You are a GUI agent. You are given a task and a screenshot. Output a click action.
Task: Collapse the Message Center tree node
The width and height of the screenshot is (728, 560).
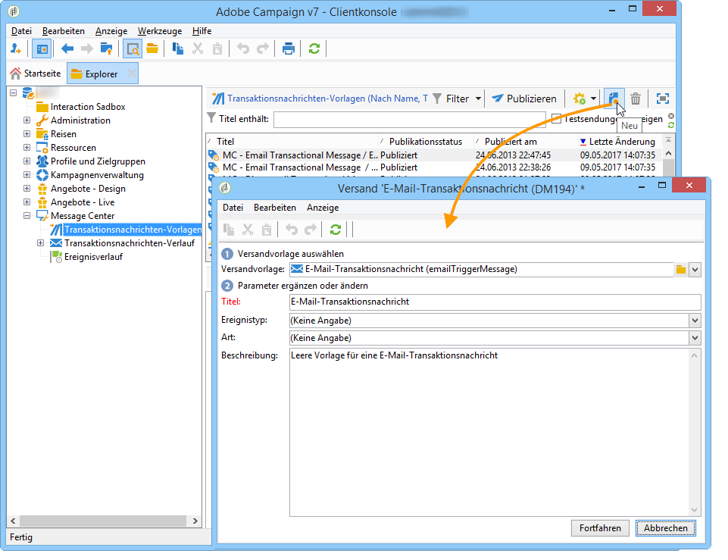pos(27,216)
